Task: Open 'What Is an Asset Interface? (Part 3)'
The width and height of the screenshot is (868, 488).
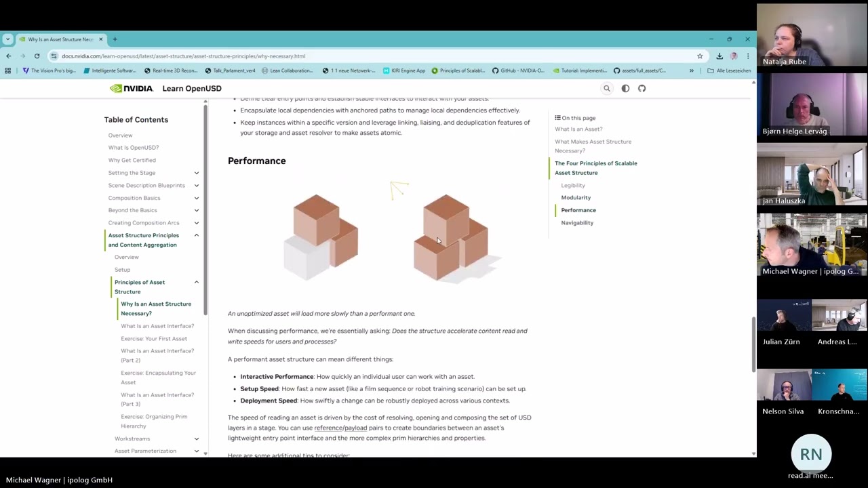Action: click(x=157, y=399)
